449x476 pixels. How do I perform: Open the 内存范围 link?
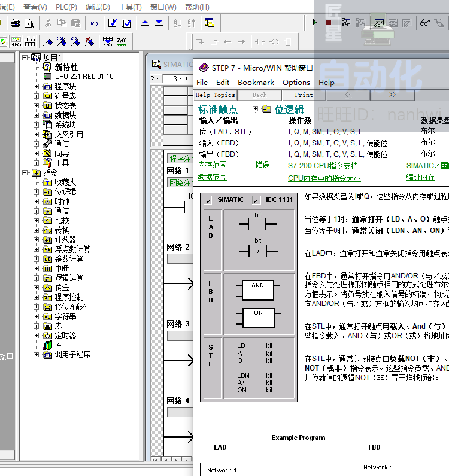tap(213, 165)
